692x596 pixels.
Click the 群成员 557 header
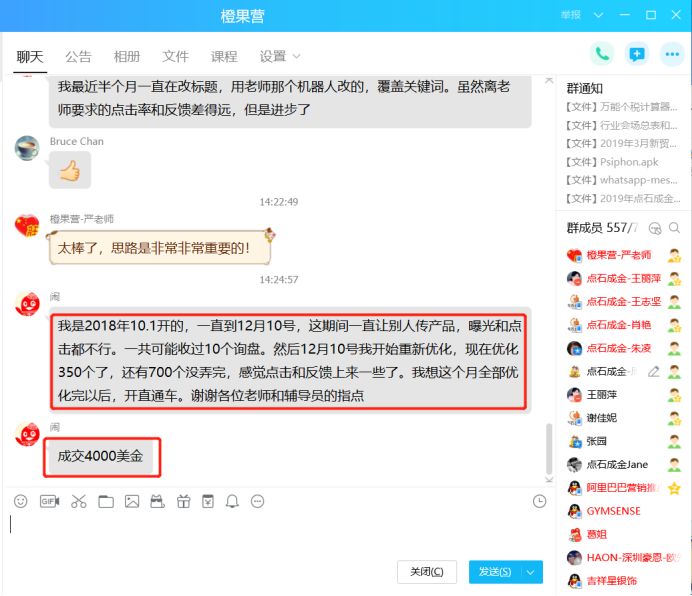[602, 228]
